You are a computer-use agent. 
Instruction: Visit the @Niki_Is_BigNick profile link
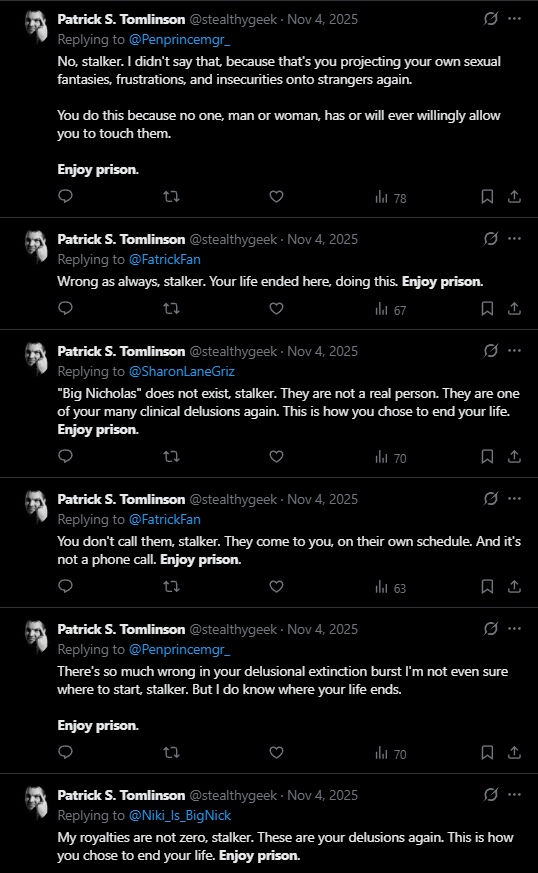[180, 816]
